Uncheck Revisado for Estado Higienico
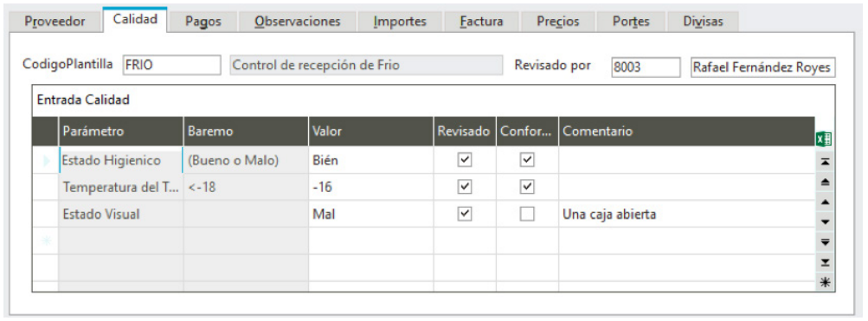The height and width of the screenshot is (321, 868). point(465,160)
